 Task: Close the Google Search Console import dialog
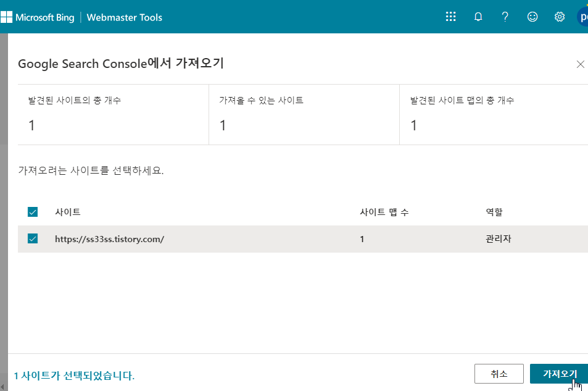tap(580, 64)
